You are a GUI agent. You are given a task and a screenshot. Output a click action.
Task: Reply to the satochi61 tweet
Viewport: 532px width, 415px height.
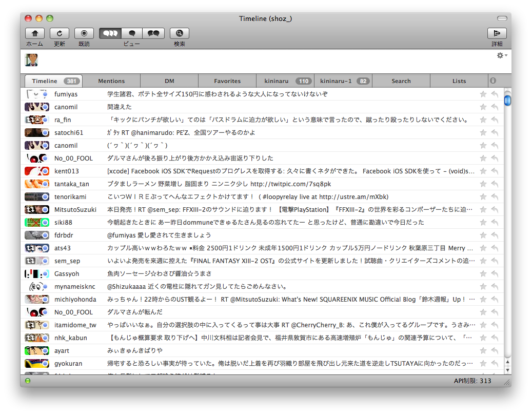click(x=495, y=133)
